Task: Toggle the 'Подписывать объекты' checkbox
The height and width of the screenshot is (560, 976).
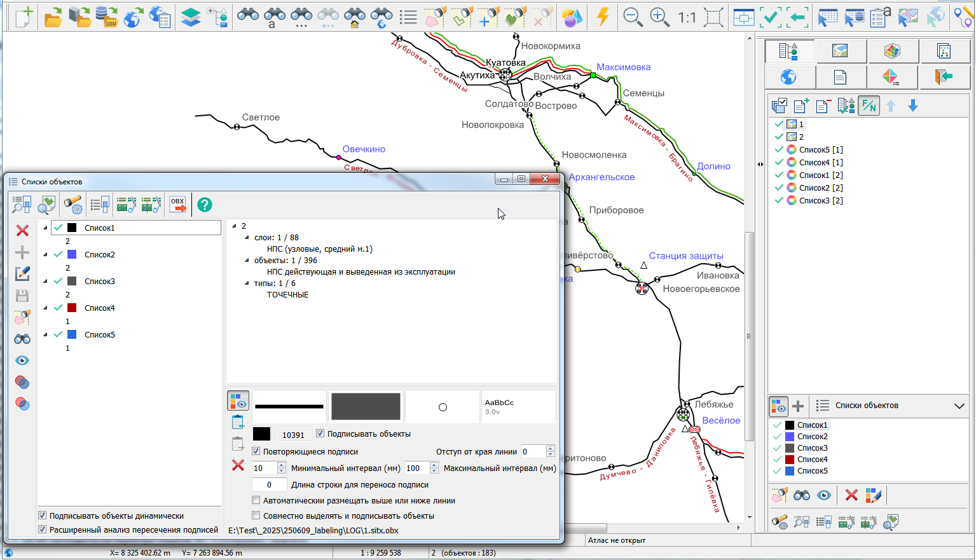Action: point(320,434)
